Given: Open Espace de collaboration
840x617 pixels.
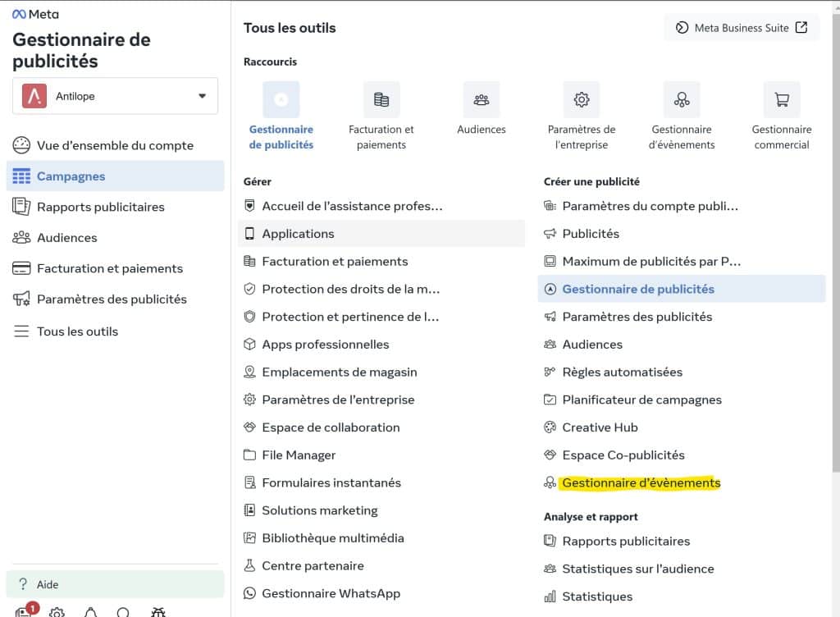Looking at the screenshot, I should click(381, 427).
